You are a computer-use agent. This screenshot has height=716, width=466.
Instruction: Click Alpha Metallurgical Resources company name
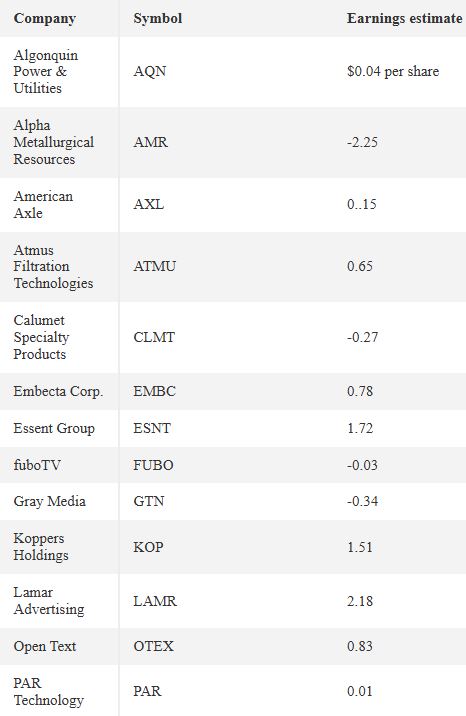(53, 142)
